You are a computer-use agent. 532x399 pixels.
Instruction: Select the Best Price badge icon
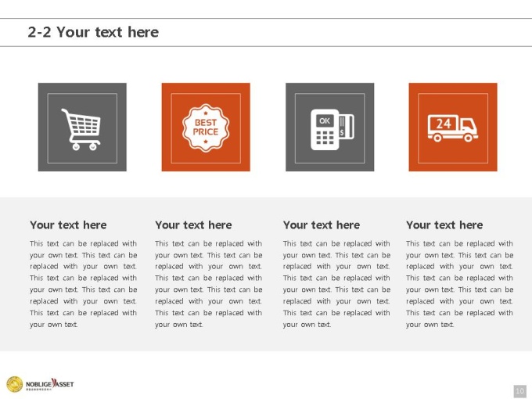click(x=206, y=128)
